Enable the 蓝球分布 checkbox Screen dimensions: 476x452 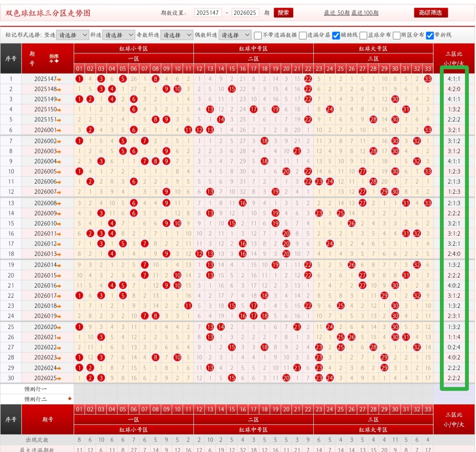click(364, 35)
